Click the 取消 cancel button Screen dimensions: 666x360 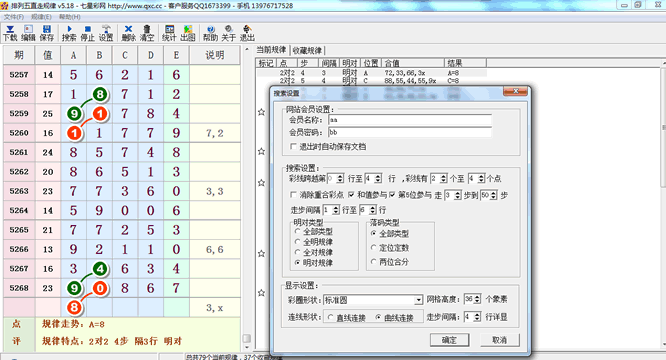500,340
